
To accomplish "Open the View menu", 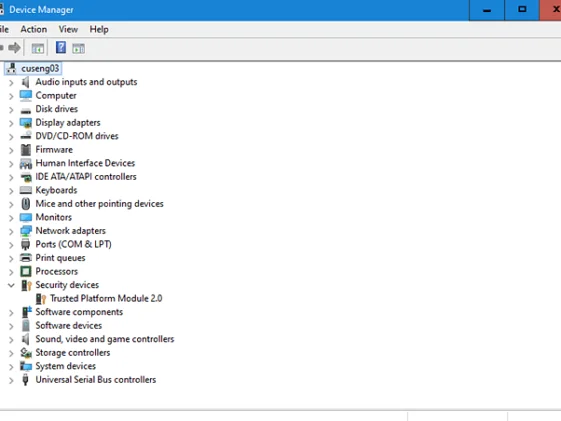I will pyautogui.click(x=68, y=29).
